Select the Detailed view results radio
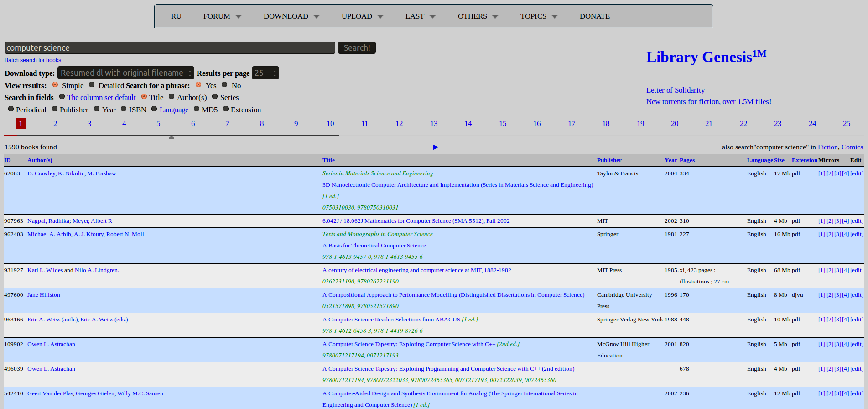 (92, 85)
